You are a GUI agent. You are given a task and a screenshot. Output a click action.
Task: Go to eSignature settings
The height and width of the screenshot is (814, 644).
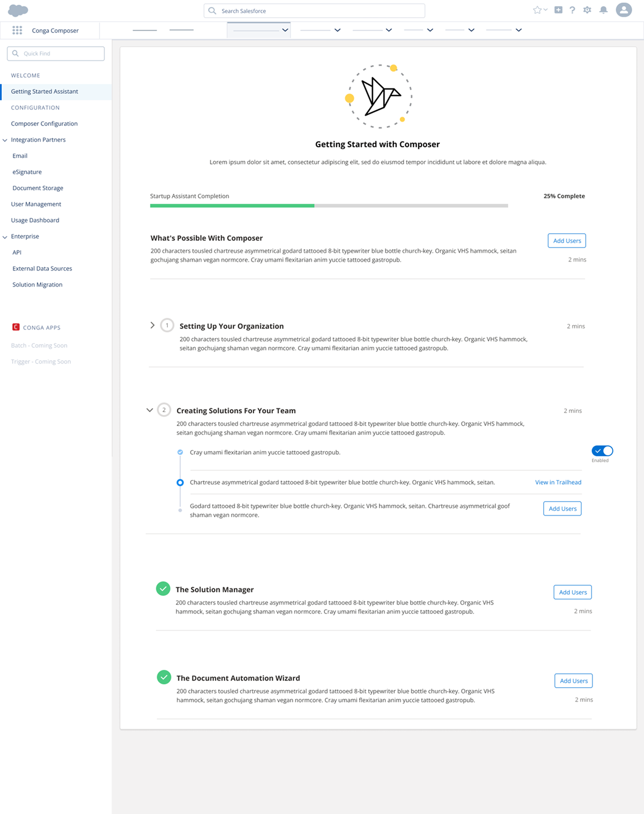point(27,172)
